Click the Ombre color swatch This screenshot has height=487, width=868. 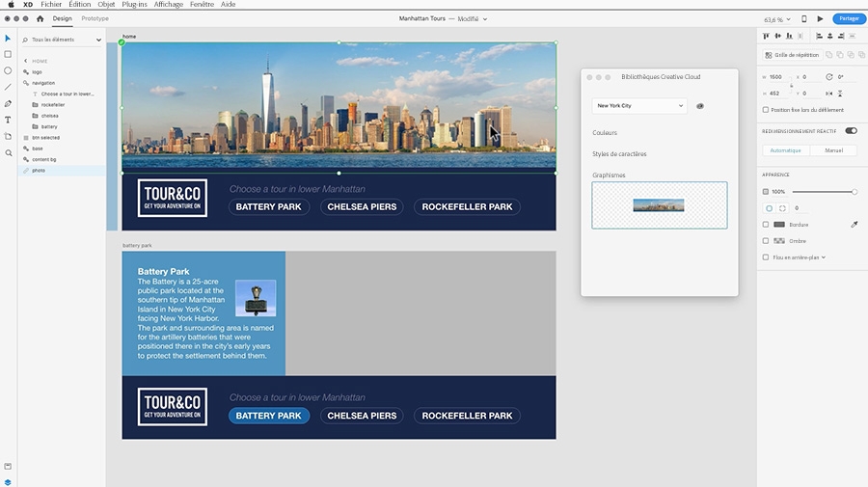779,241
